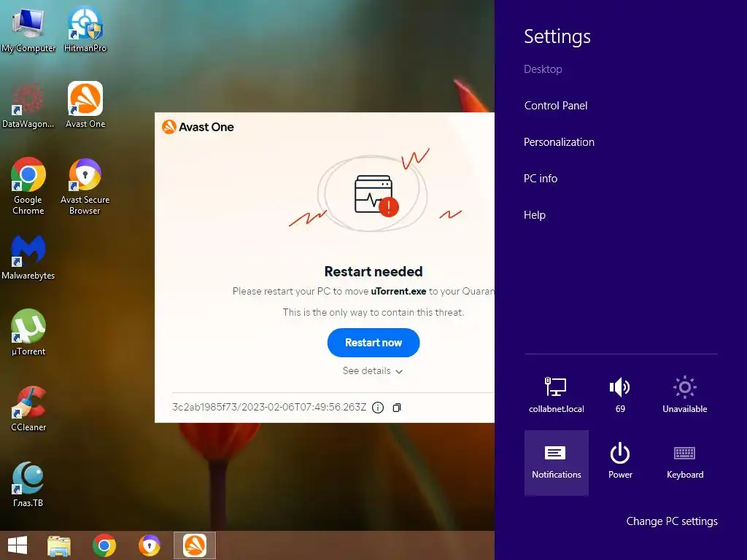Click Change PC settings link
This screenshot has width=747, height=560.
click(672, 521)
